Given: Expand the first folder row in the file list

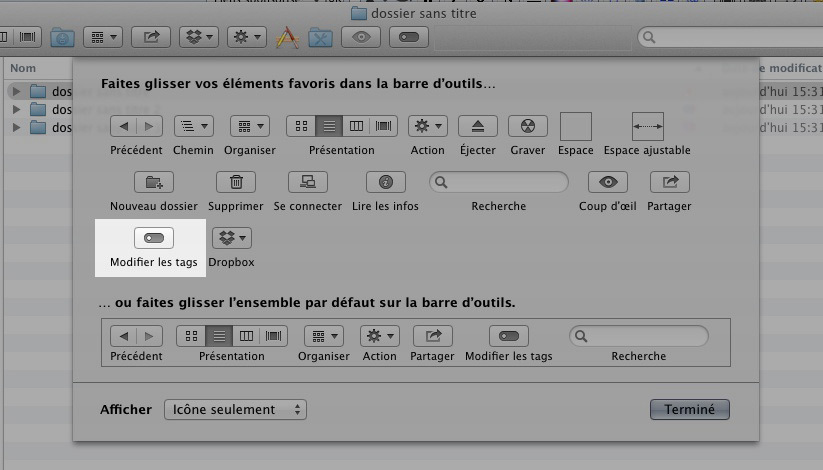Looking at the screenshot, I should tap(16, 91).
